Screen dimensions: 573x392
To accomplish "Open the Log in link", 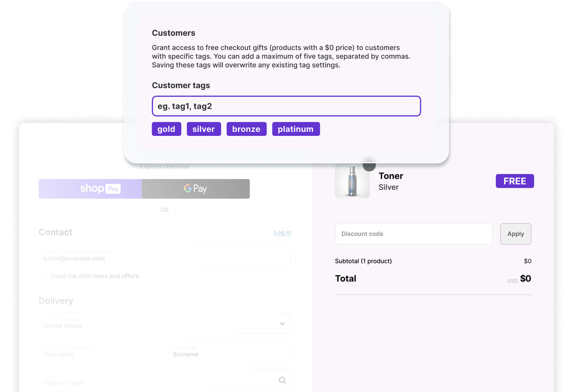I will click(282, 233).
